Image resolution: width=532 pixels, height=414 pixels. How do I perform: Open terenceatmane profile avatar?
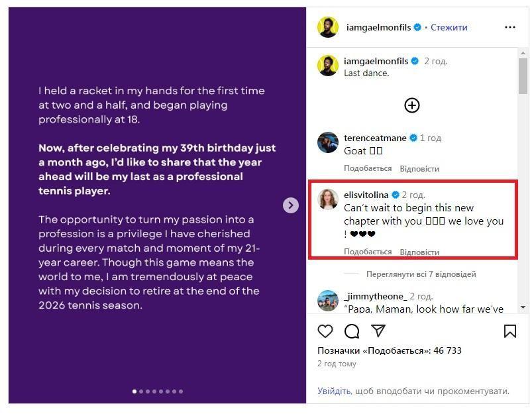click(328, 143)
